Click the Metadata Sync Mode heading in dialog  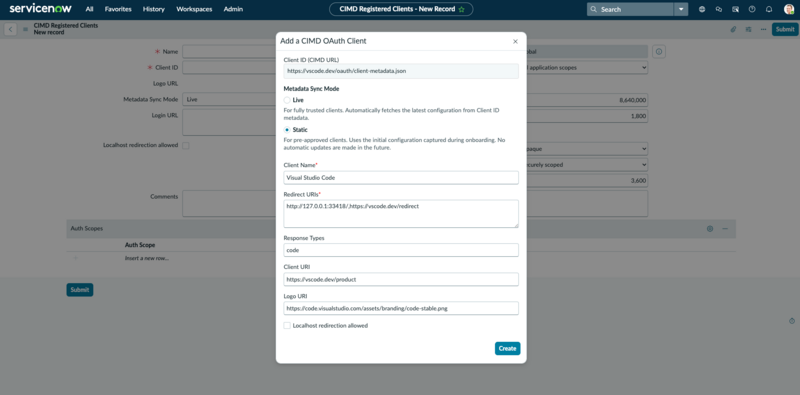click(311, 89)
